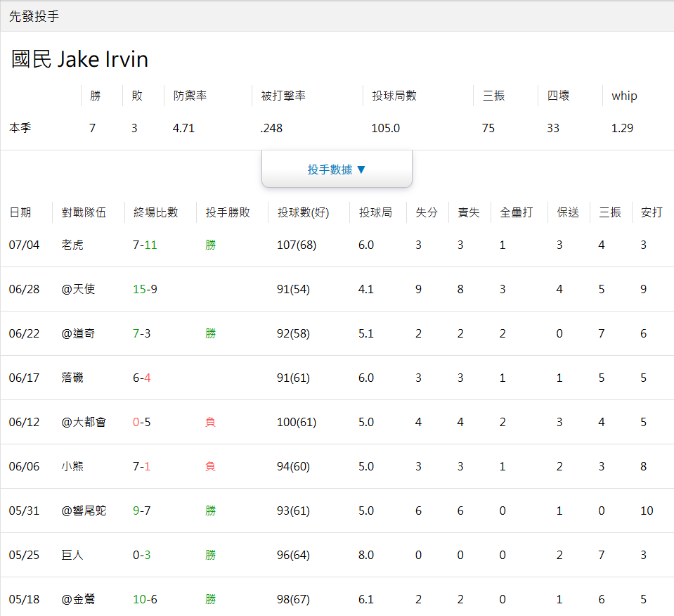Select innings pitched 8.0

[x=366, y=556]
